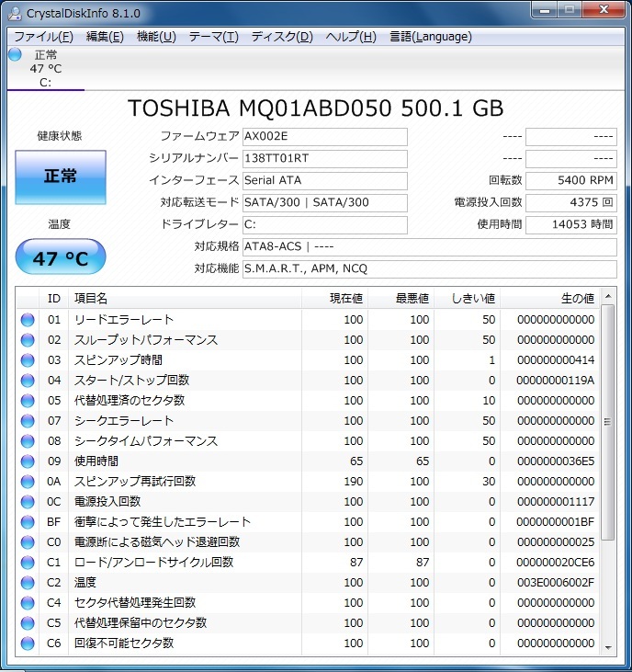The height and width of the screenshot is (672, 632).
Task: Click the CrystalDiskInfo title bar icon
Action: (15, 14)
